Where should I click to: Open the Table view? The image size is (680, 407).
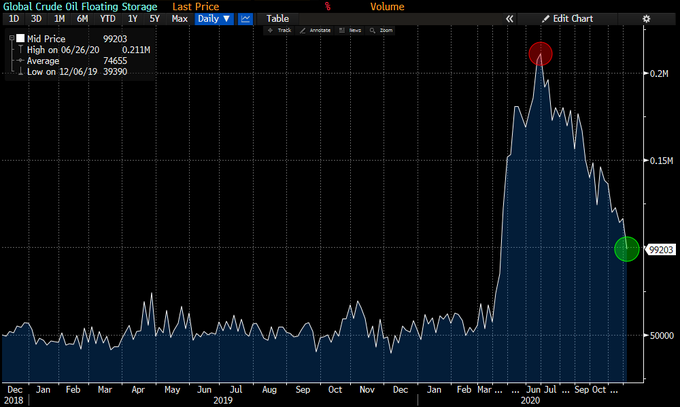point(277,18)
